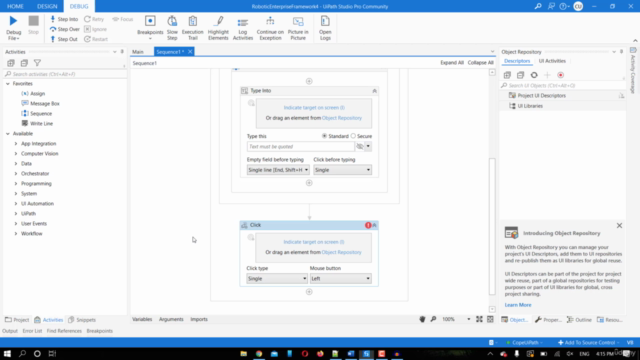Viewport: 640px width, 360px height.
Task: Click Indicate target on screen in Click activity
Action: [x=313, y=242]
